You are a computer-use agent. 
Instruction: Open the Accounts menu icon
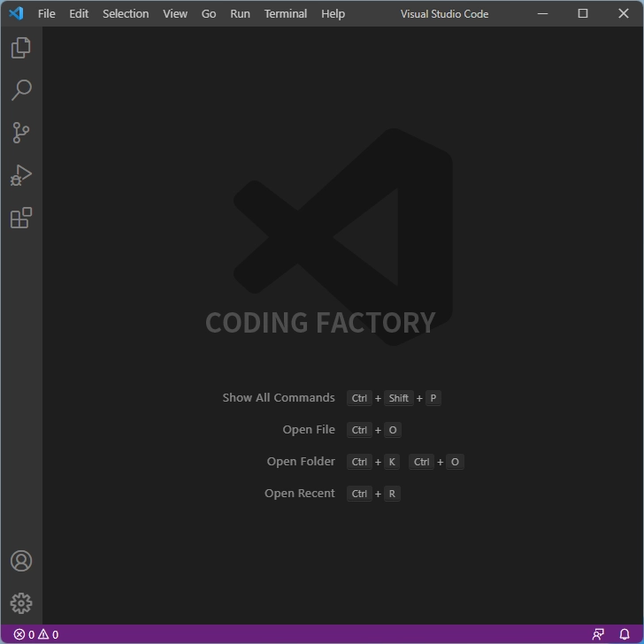pyautogui.click(x=21, y=561)
